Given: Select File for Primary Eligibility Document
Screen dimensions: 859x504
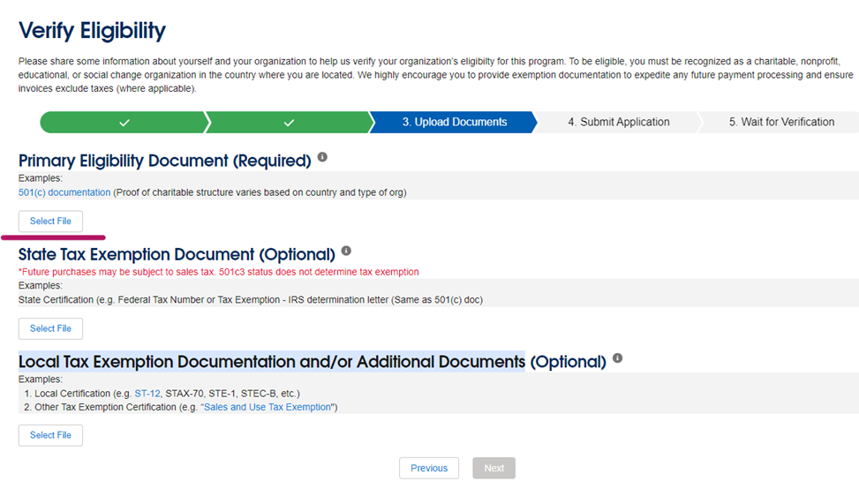Looking at the screenshot, I should 50,222.
